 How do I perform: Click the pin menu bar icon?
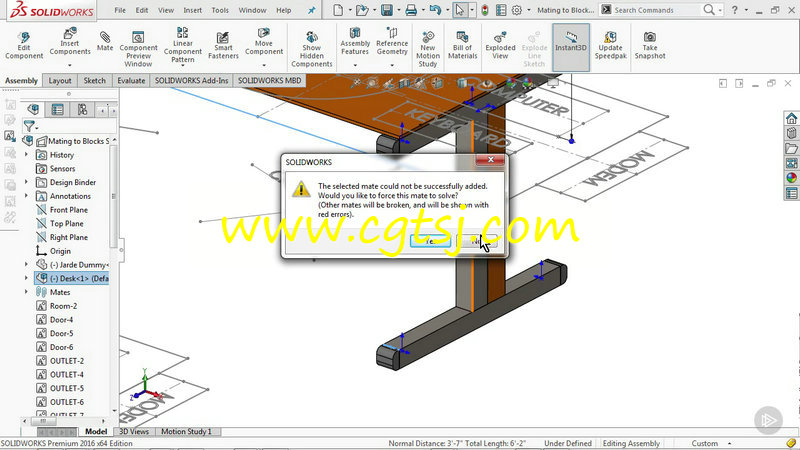click(x=312, y=10)
